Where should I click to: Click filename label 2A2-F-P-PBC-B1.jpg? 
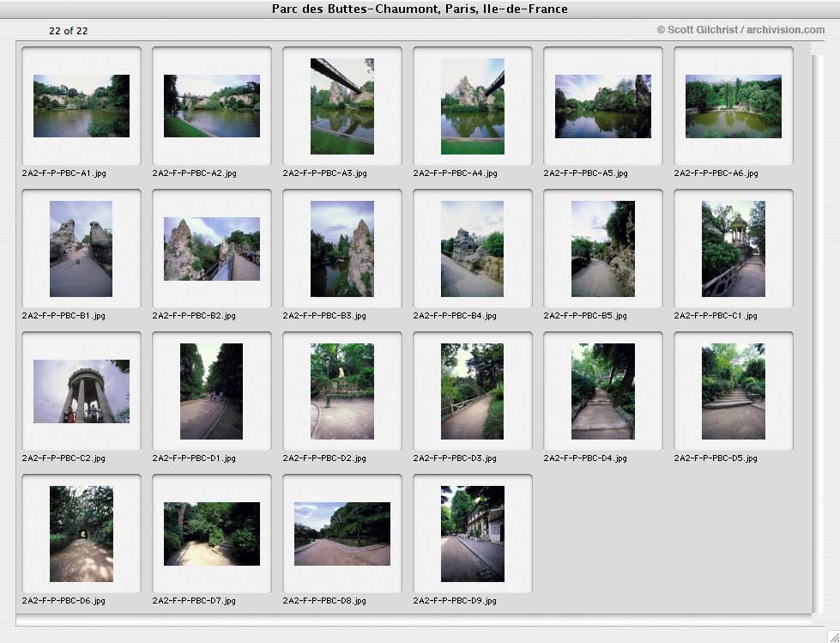(x=63, y=316)
